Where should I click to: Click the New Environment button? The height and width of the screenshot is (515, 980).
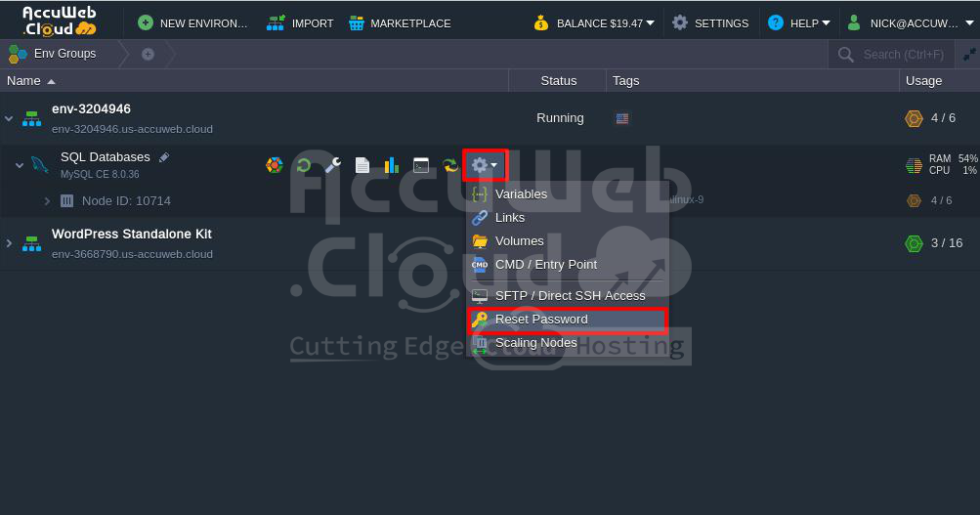pyautogui.click(x=192, y=23)
